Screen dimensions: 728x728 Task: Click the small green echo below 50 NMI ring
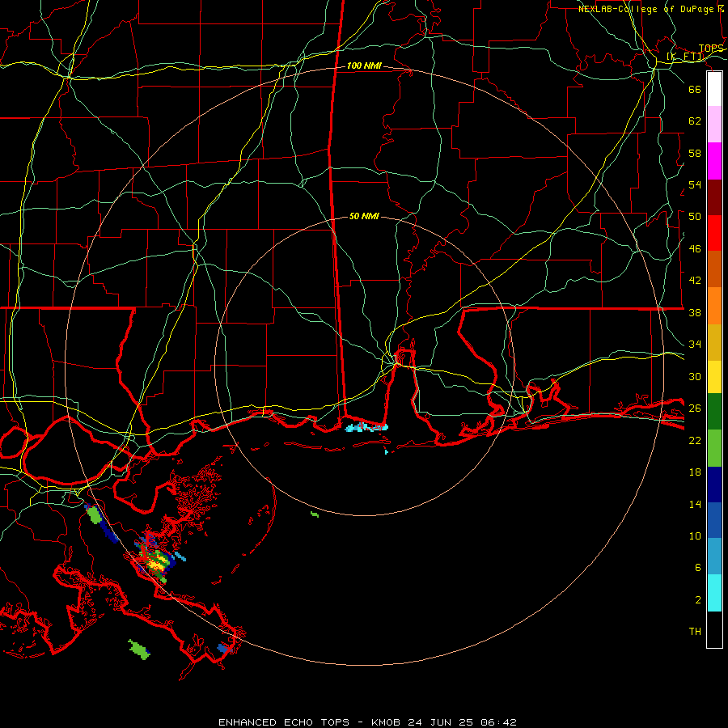pyautogui.click(x=315, y=514)
